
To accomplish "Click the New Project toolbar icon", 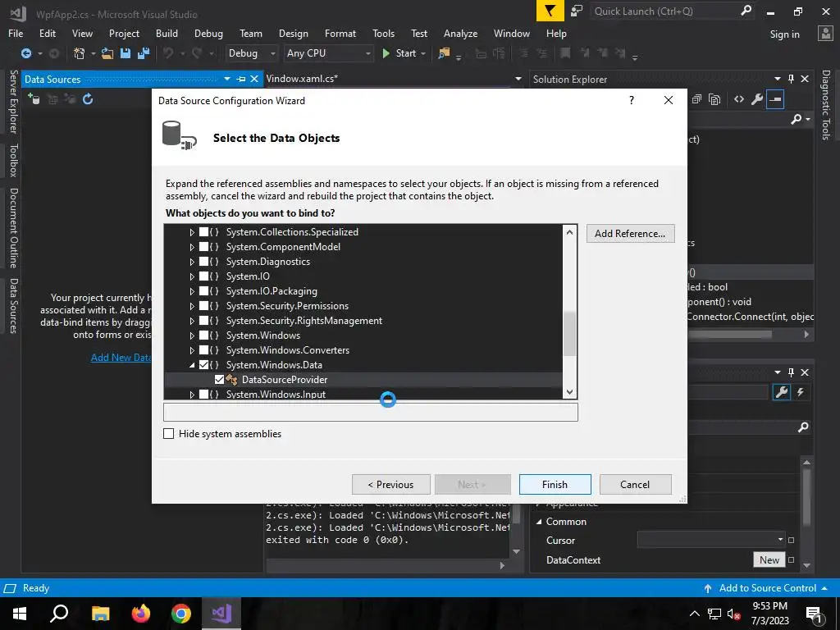I will [80, 53].
